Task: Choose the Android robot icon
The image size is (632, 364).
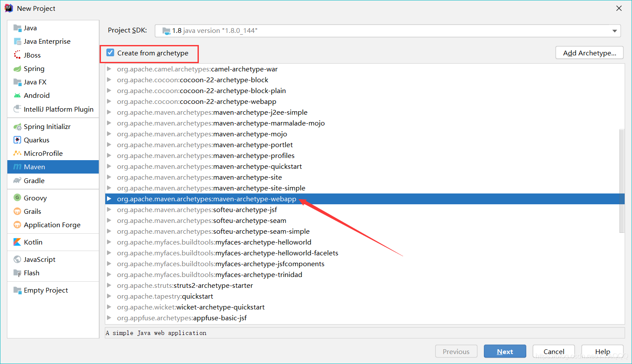Action: [17, 95]
